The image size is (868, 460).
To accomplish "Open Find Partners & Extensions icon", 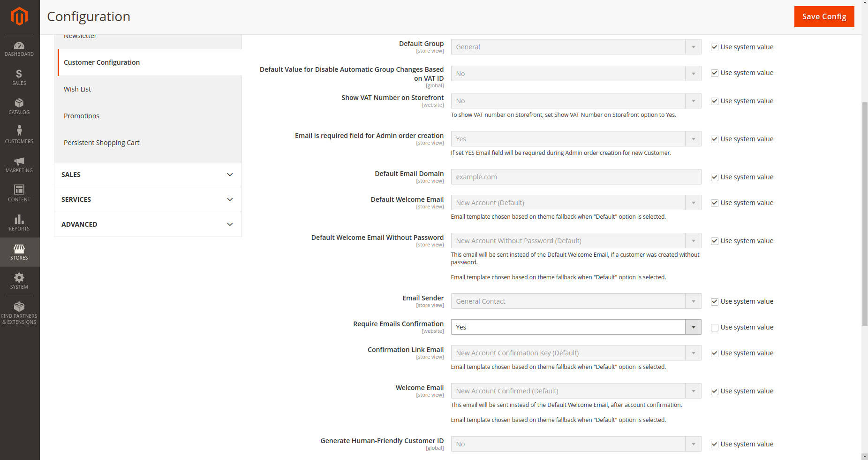I will pos(19,307).
